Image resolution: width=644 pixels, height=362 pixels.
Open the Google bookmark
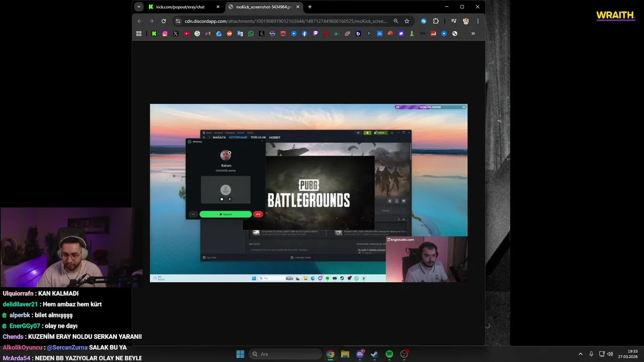pos(197,34)
